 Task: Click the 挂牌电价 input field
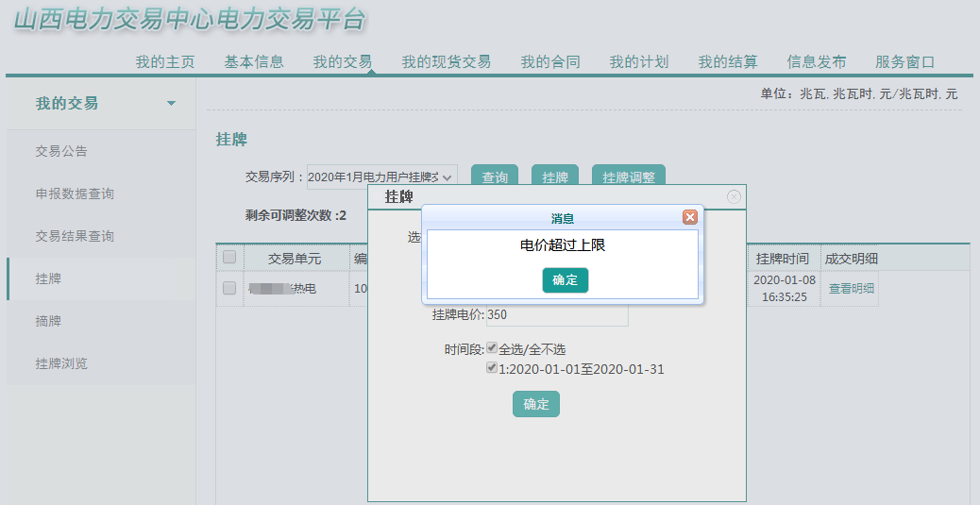[x=556, y=314]
